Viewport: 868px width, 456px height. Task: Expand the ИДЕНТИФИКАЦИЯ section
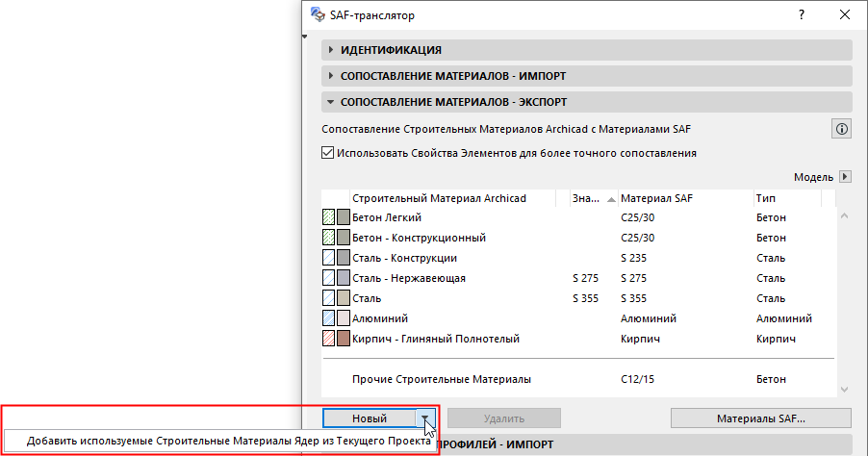tap(587, 50)
